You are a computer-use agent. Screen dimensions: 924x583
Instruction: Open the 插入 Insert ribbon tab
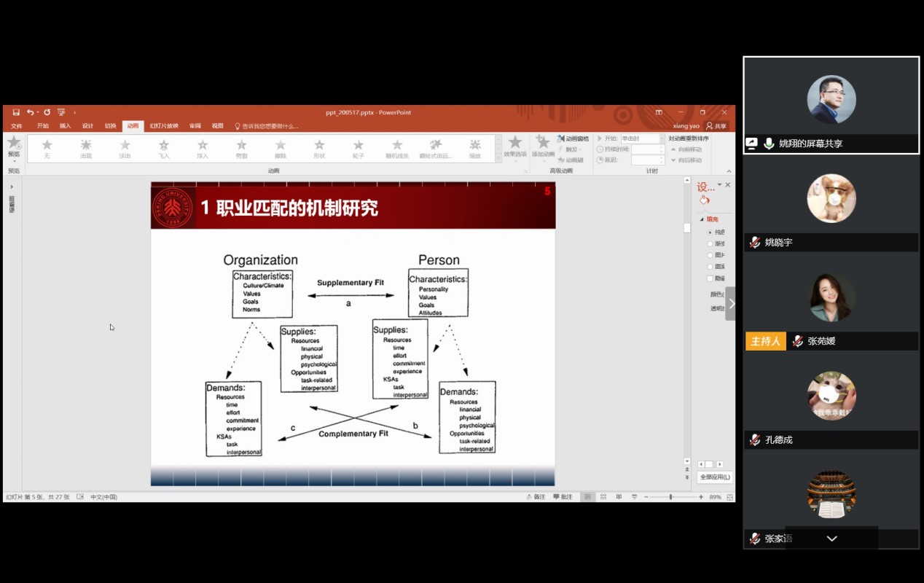point(66,126)
